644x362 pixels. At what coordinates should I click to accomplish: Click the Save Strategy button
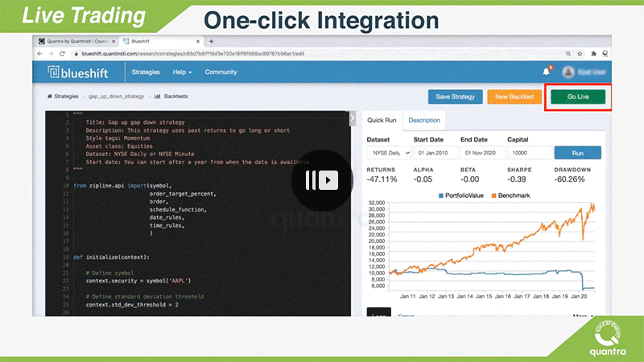tap(455, 97)
